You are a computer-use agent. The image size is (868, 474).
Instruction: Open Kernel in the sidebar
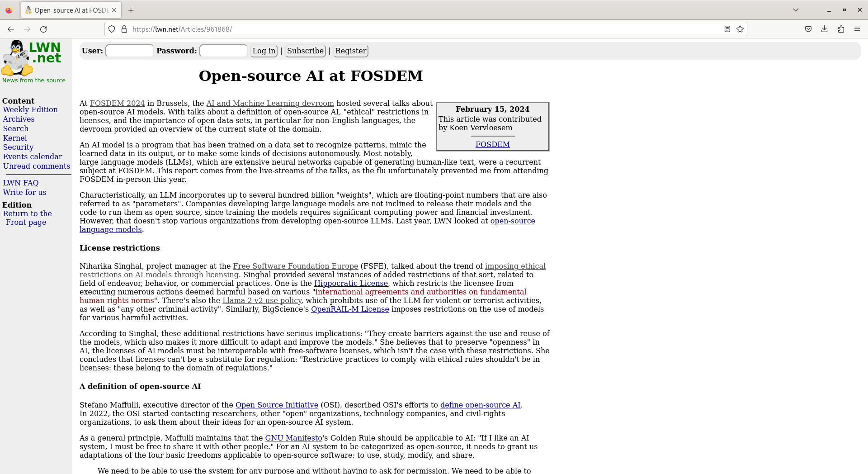click(x=15, y=138)
